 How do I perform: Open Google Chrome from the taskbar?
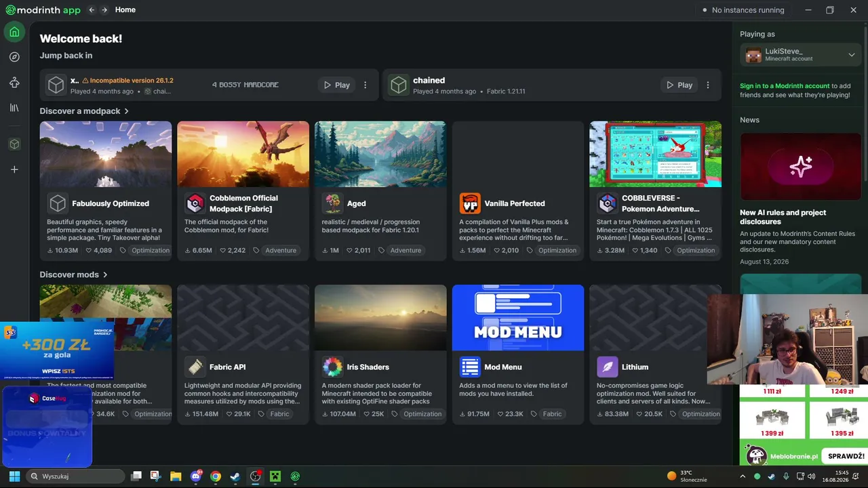(216, 476)
